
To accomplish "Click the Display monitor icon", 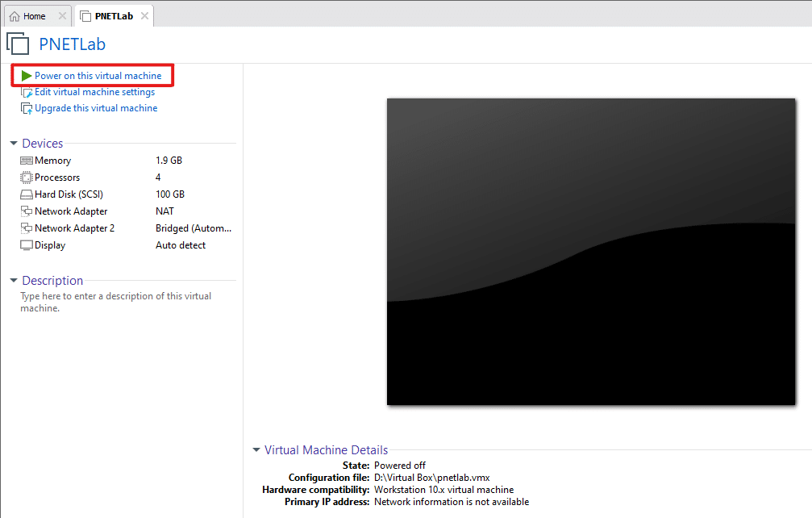I will [27, 245].
